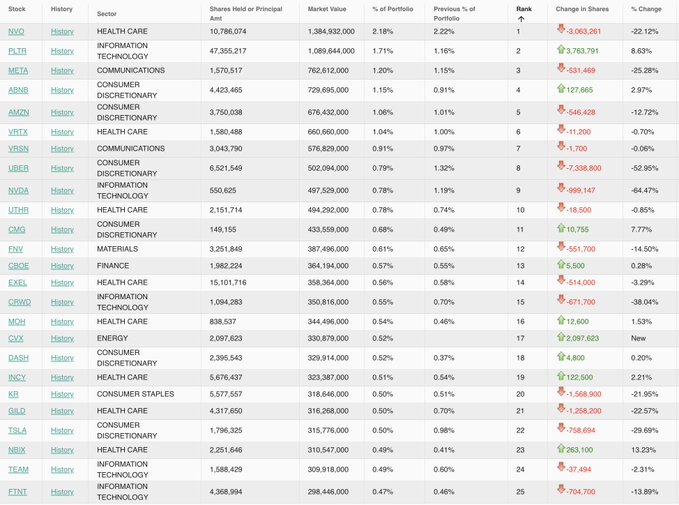Click the green up arrow in CVX row
Screen dimensions: 679x505
(561, 337)
